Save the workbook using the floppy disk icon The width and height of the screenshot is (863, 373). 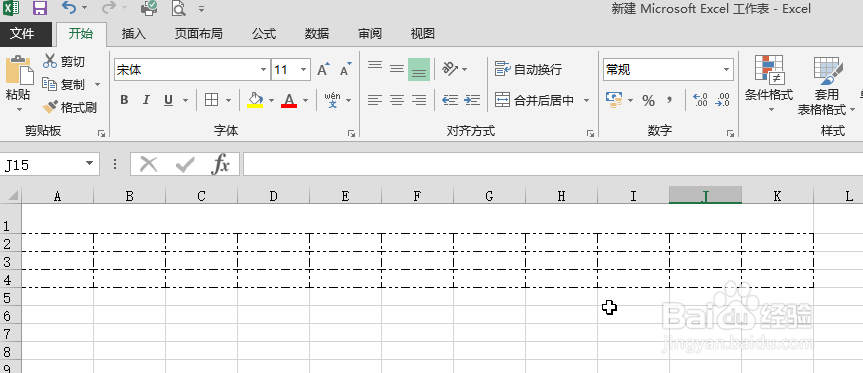point(40,8)
